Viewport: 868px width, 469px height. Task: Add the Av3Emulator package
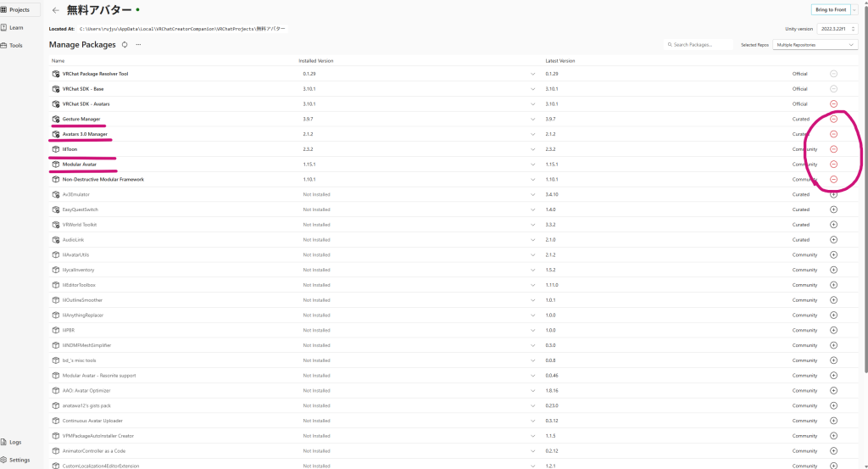pyautogui.click(x=833, y=194)
